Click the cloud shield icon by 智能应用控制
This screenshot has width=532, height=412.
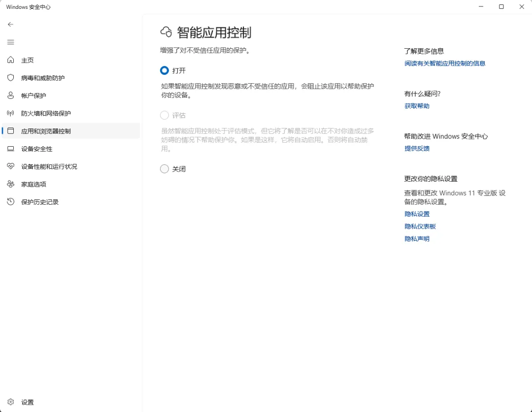166,32
